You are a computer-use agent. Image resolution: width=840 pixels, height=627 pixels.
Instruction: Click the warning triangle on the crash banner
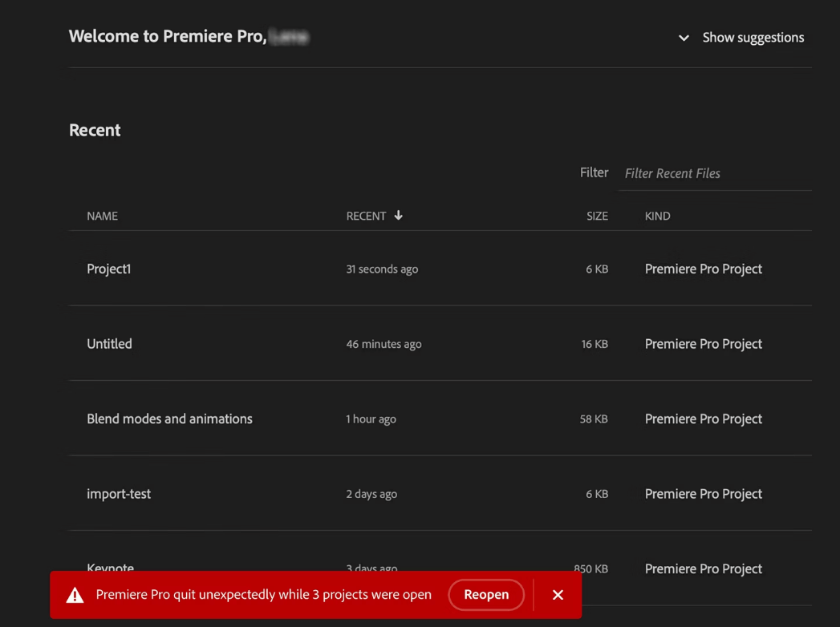[75, 594]
